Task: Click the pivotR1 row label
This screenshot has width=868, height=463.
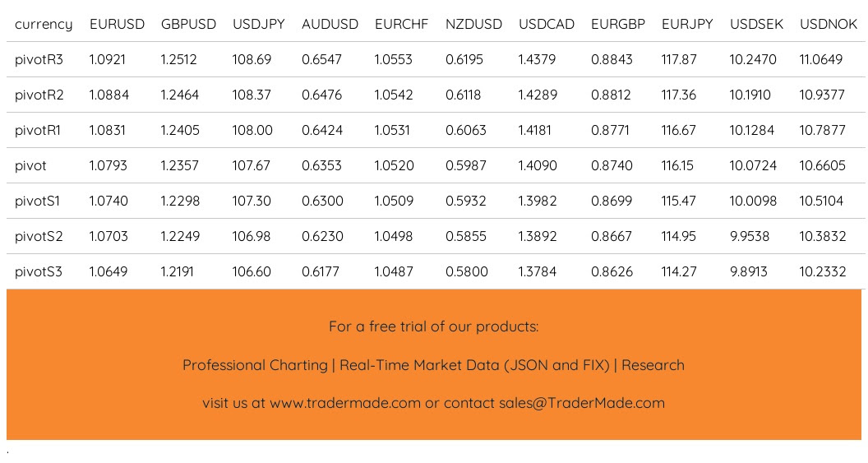Action: tap(38, 130)
